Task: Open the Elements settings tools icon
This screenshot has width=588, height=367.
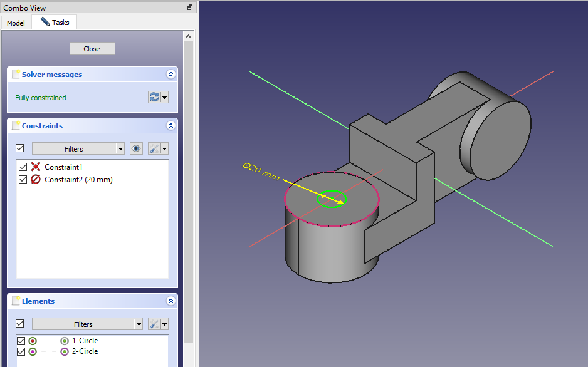Action: coord(154,324)
